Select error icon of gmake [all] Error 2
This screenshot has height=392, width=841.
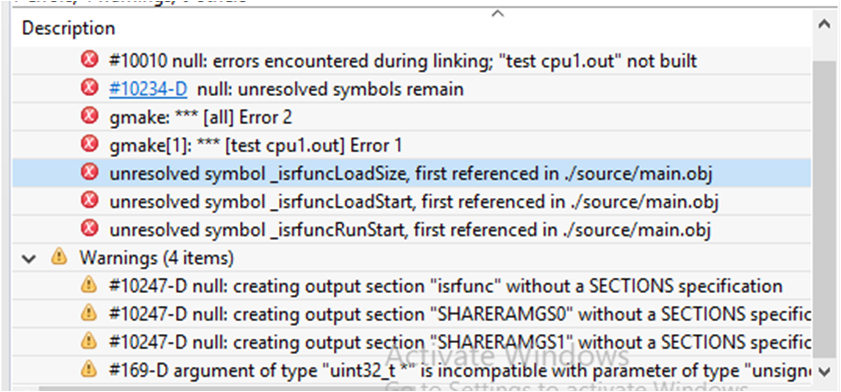[89, 116]
